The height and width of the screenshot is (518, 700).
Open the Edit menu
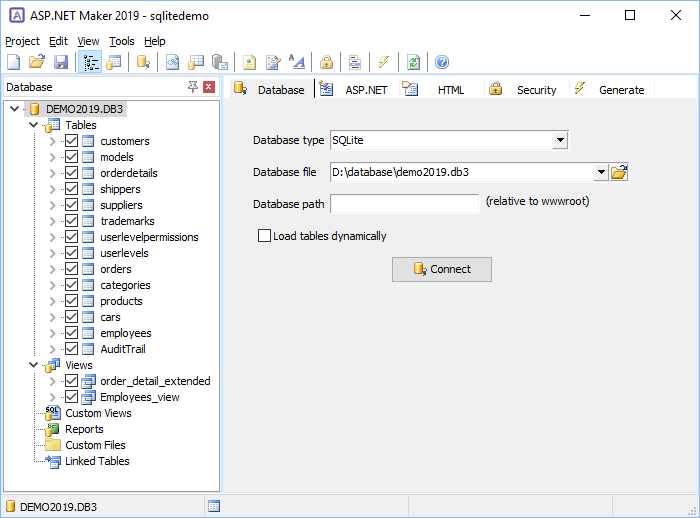click(x=58, y=41)
